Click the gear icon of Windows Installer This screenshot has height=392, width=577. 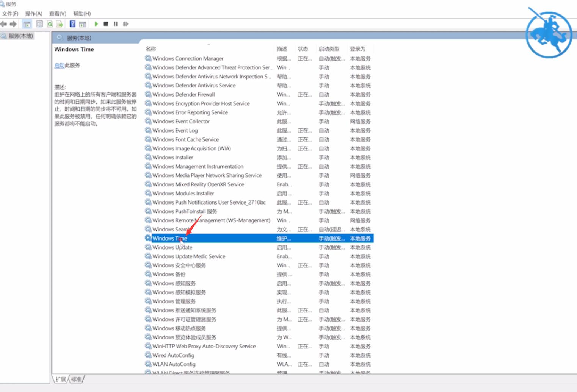click(148, 157)
